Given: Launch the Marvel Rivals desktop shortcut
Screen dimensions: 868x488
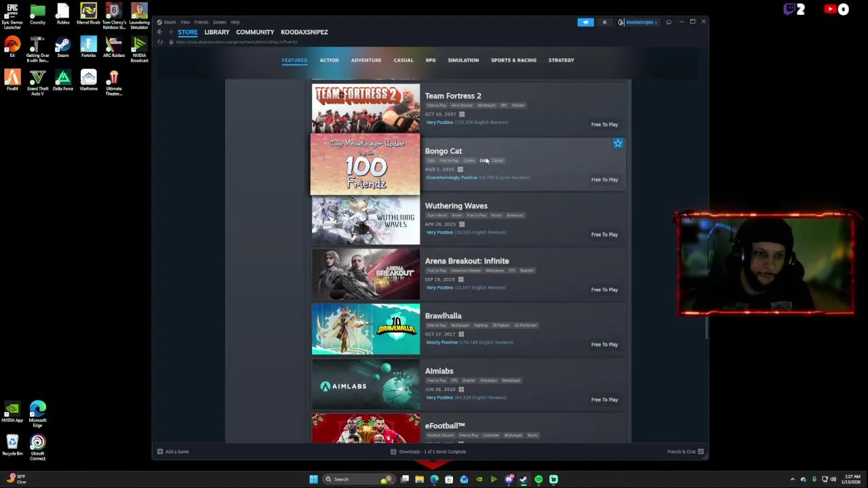Looking at the screenshot, I should click(88, 14).
